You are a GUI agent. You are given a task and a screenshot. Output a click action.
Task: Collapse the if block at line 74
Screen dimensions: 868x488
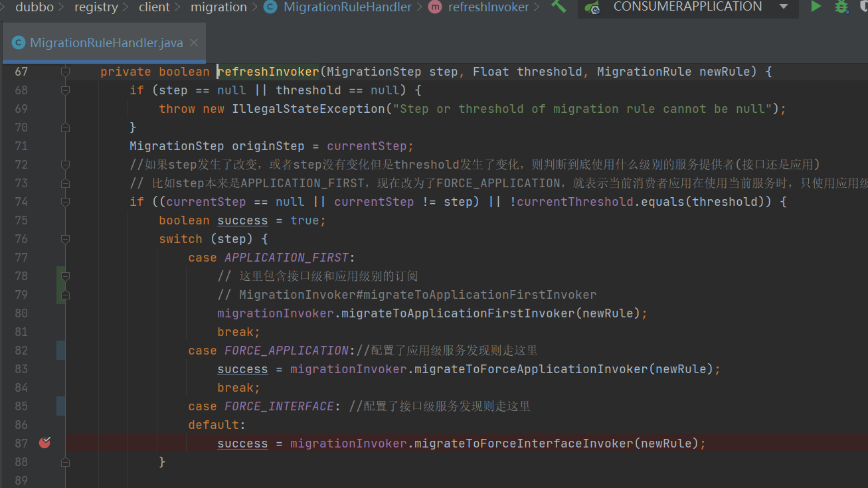coord(65,201)
